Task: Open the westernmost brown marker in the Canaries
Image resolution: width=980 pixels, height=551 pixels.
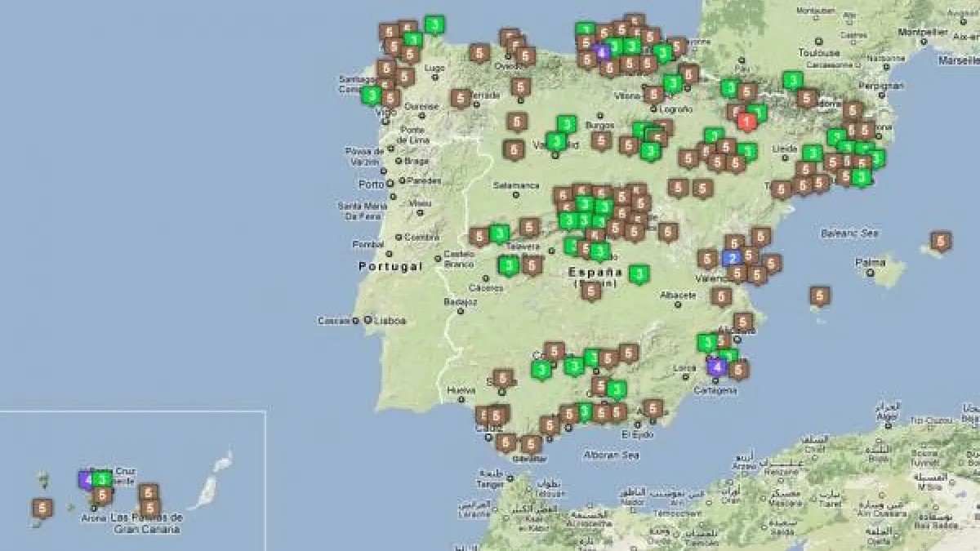Action: tap(42, 508)
